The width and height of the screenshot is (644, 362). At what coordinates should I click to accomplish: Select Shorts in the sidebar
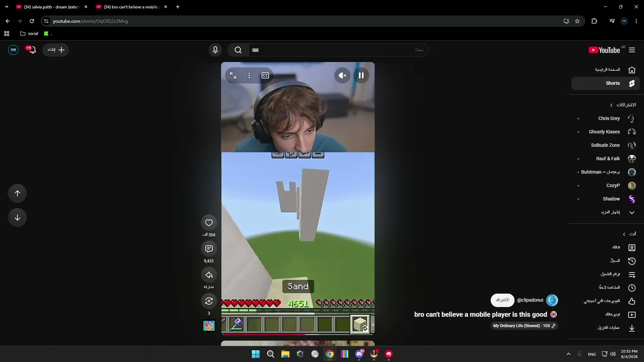tap(606, 83)
